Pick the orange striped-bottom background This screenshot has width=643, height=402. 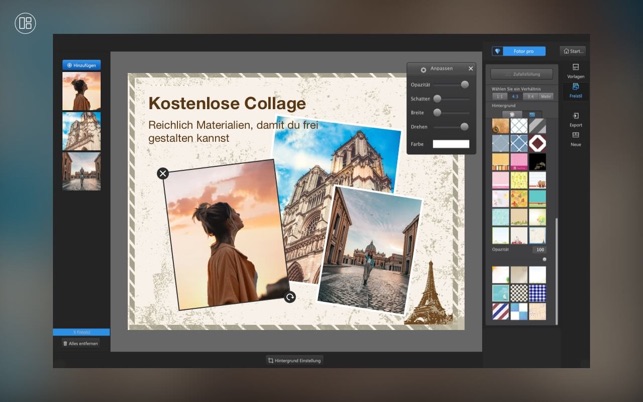point(500,162)
